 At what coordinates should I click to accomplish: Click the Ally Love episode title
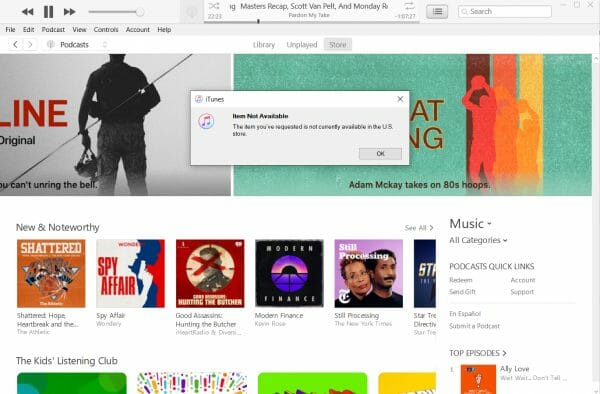[x=515, y=369]
